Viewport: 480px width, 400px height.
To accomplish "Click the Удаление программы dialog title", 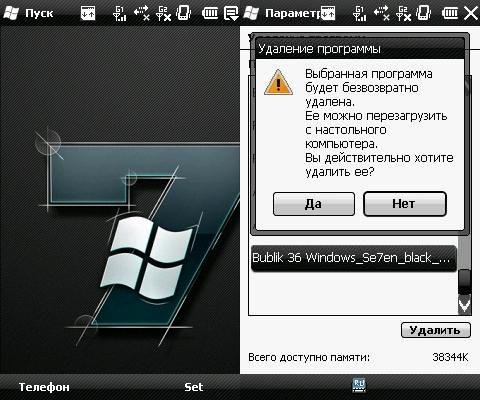I will point(319,49).
